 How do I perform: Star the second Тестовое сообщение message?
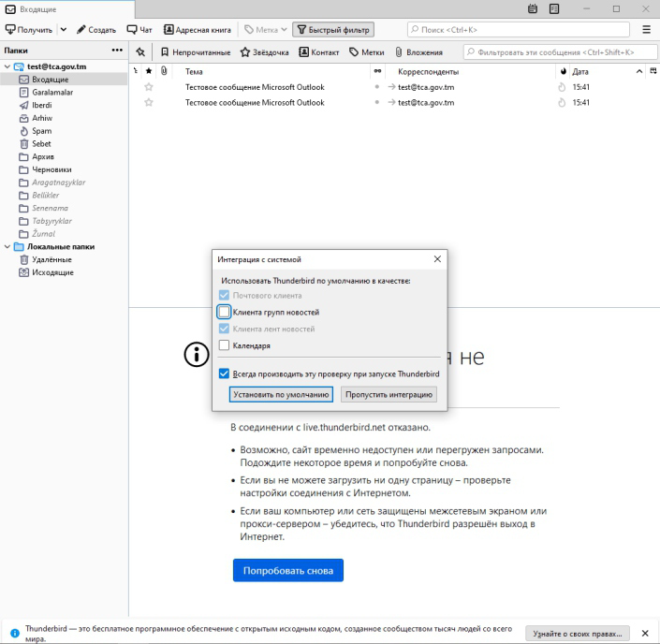tap(149, 102)
